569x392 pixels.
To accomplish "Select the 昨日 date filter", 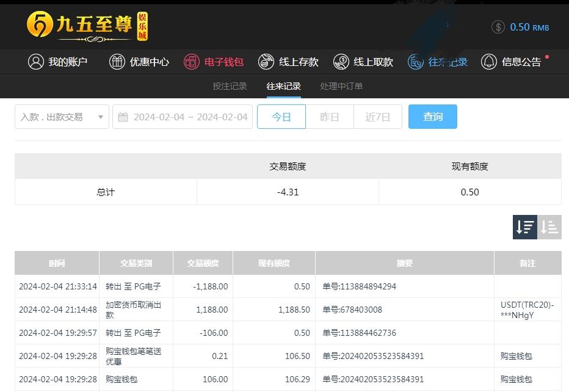I will pyautogui.click(x=329, y=117).
